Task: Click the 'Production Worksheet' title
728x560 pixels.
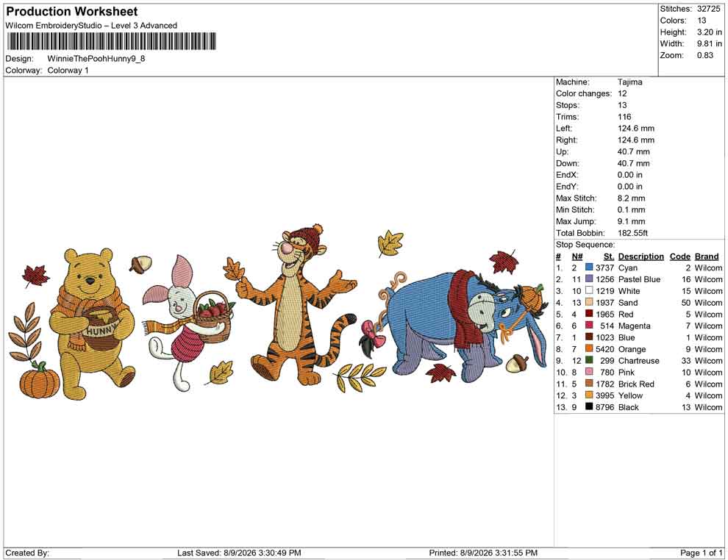Action: click(x=72, y=12)
